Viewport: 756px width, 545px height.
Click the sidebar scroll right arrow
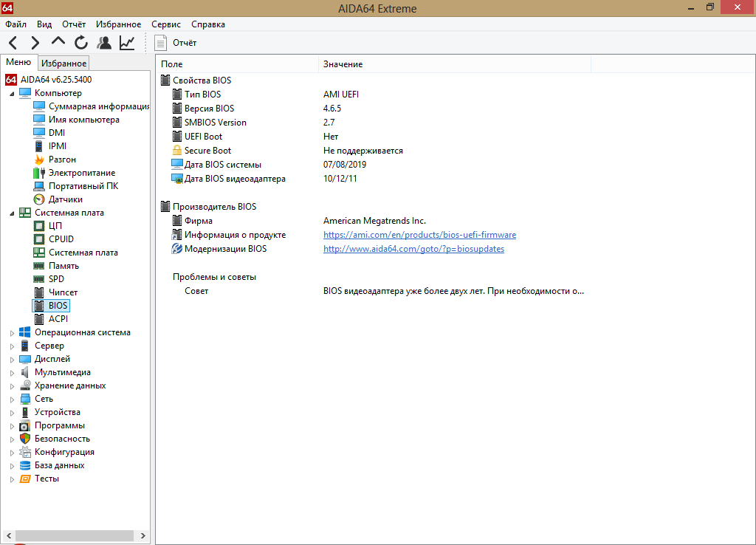coord(142,536)
